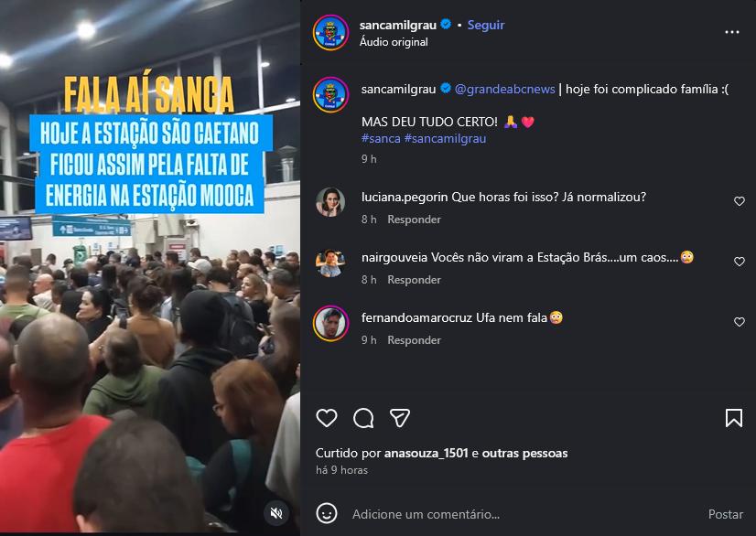View anasouza_1501's profile from likes
Viewport: 756px width, 536px height.
click(x=426, y=453)
